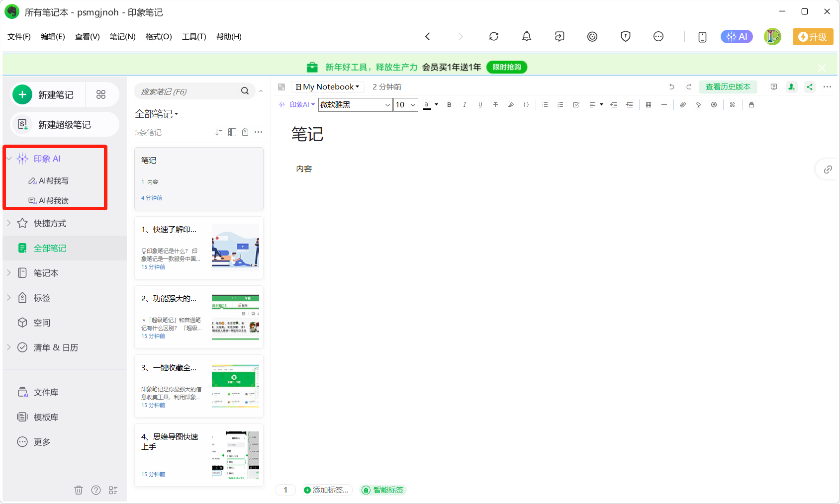Open font color picker
840x504 pixels.
pos(431,105)
